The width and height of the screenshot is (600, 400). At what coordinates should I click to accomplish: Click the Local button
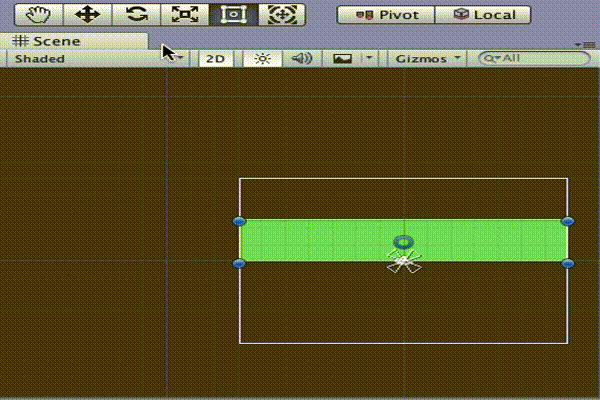pos(484,15)
